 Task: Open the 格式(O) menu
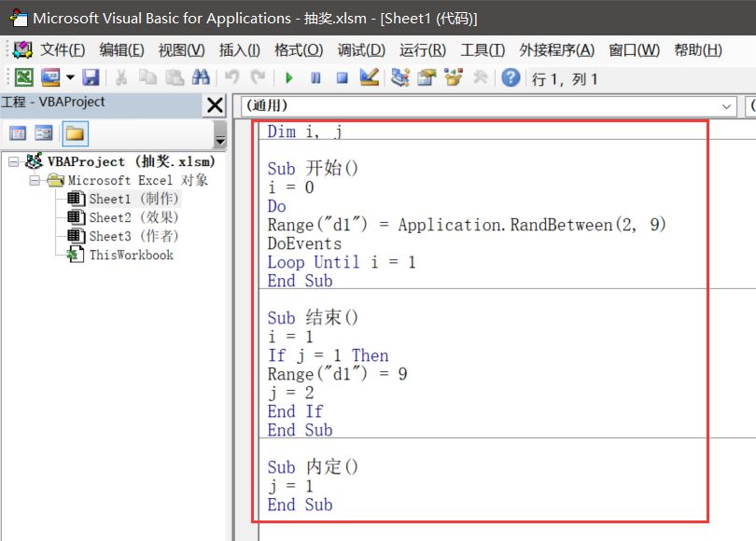[299, 50]
